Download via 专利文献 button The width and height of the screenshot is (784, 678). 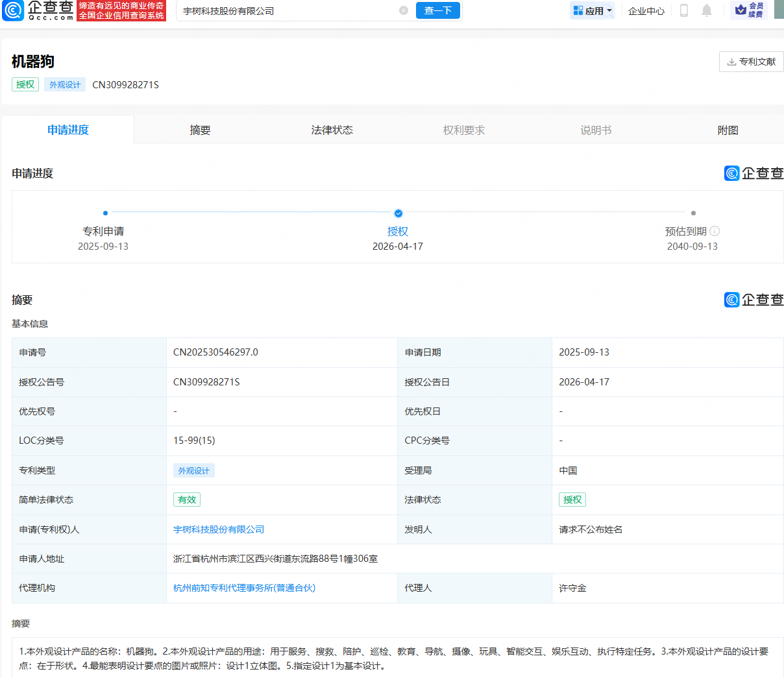751,62
